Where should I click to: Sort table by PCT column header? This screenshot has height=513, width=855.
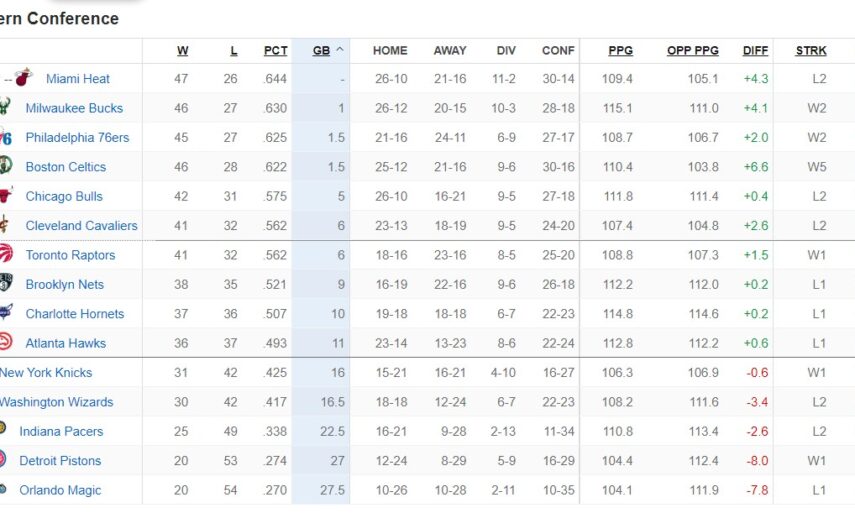coord(275,51)
